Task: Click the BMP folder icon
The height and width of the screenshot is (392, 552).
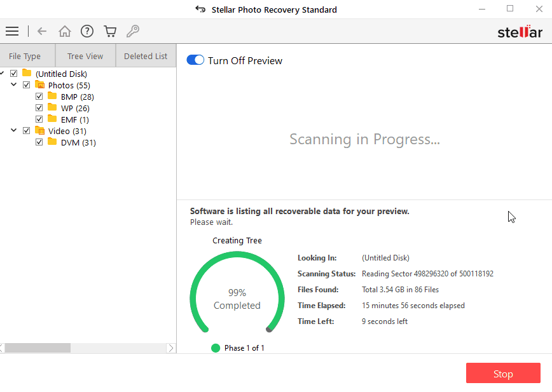Action: click(52, 96)
